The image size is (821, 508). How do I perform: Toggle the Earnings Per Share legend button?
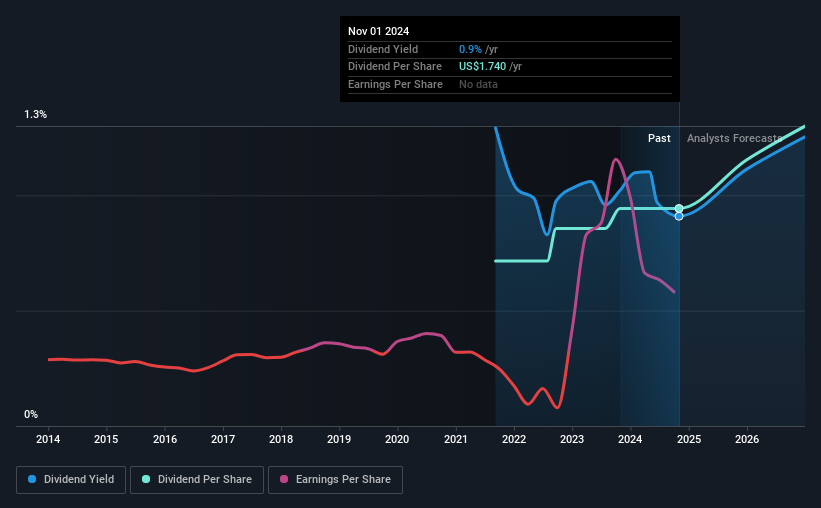[335, 480]
